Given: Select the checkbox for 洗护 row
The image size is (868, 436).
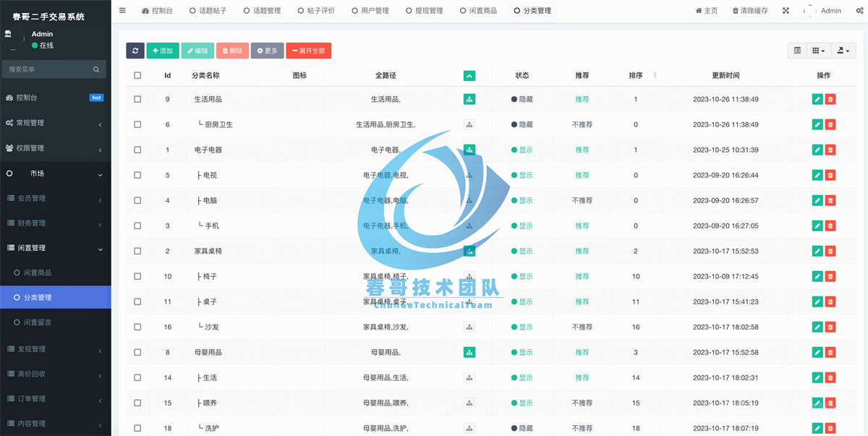Looking at the screenshot, I should click(137, 428).
